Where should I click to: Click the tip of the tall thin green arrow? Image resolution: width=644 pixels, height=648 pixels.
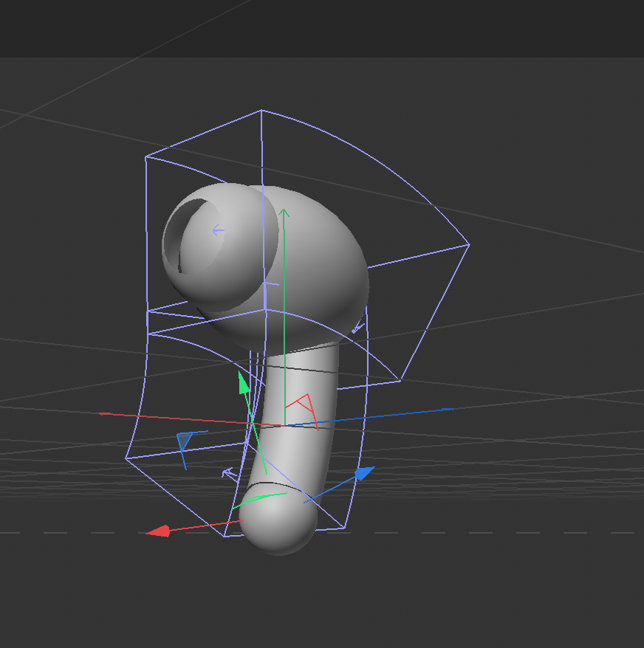click(x=284, y=213)
